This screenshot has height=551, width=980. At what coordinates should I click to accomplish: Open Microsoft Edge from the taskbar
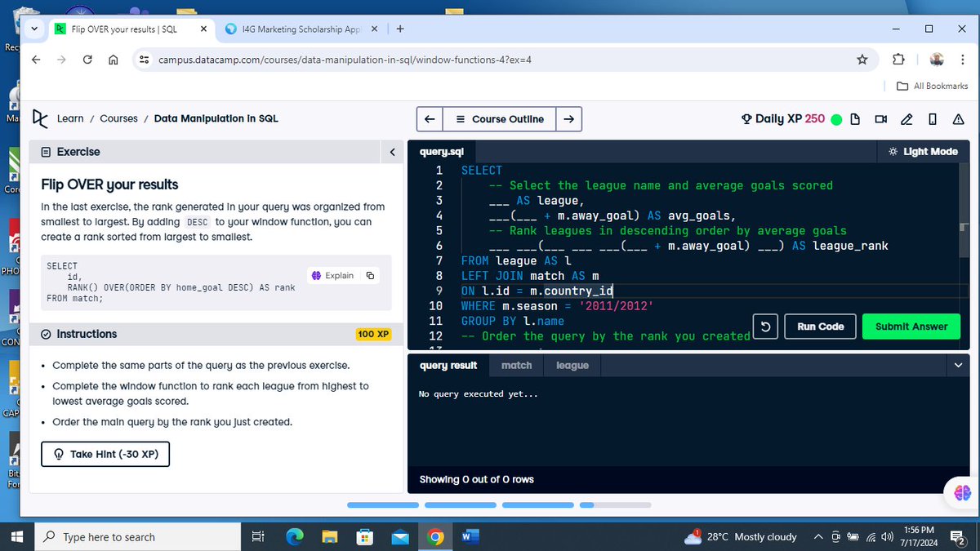(x=294, y=536)
